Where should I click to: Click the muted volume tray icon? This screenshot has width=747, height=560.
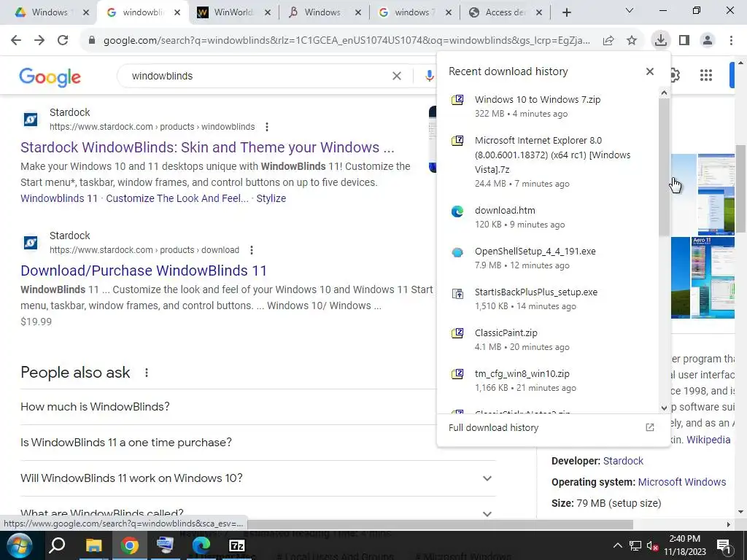pyautogui.click(x=652, y=545)
